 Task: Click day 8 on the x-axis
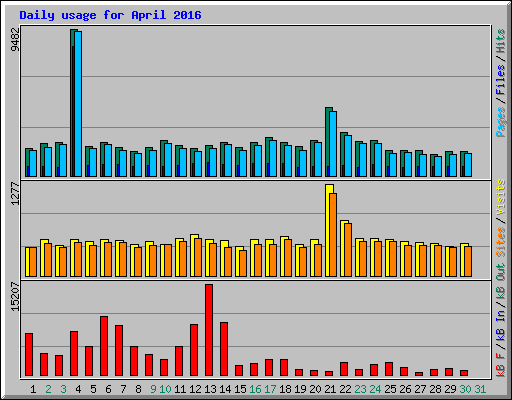pyautogui.click(x=138, y=389)
